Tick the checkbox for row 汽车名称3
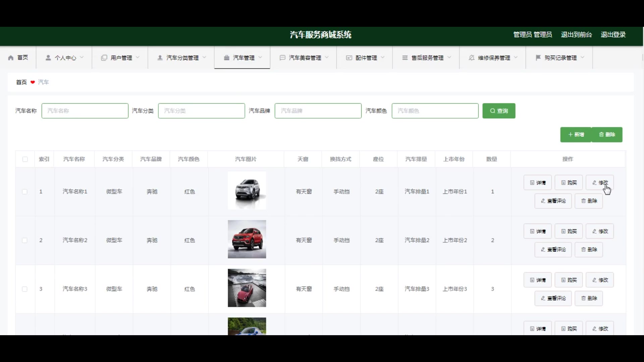This screenshot has height=362, width=644. [24, 289]
